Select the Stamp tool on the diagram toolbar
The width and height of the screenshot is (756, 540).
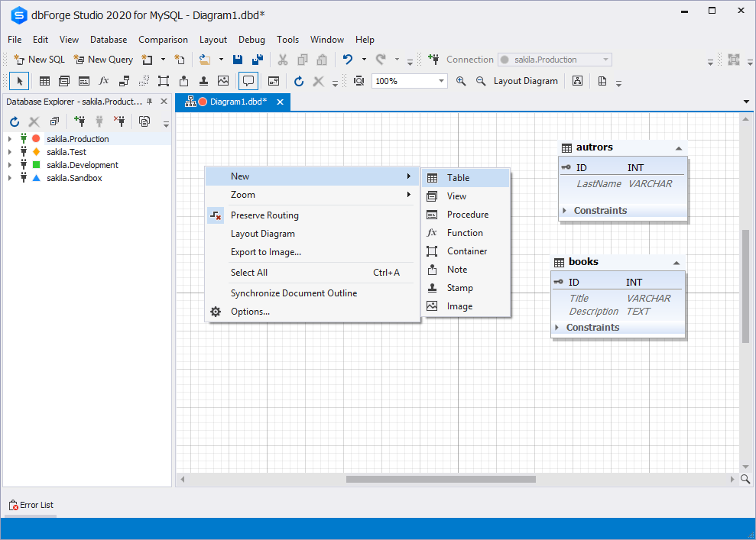pos(204,81)
